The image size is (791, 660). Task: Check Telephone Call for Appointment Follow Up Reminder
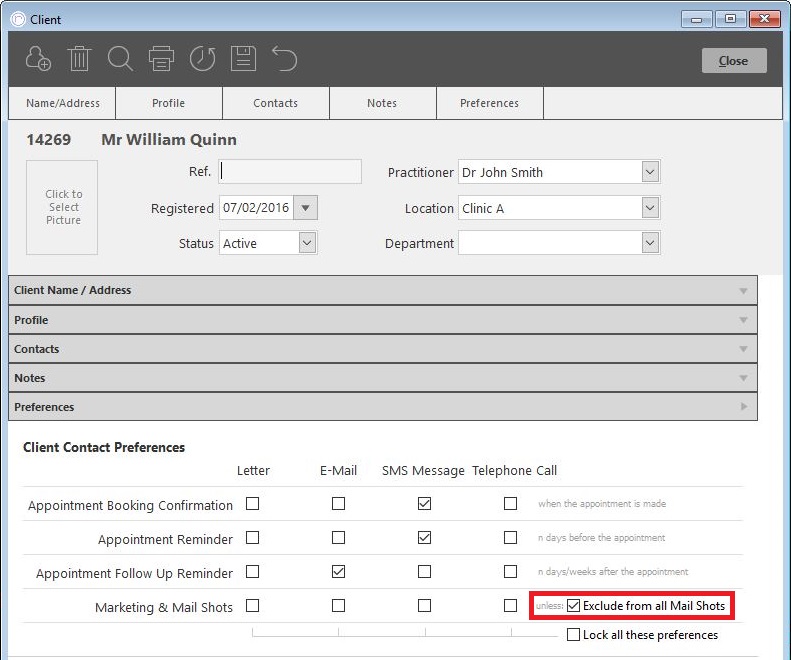511,572
